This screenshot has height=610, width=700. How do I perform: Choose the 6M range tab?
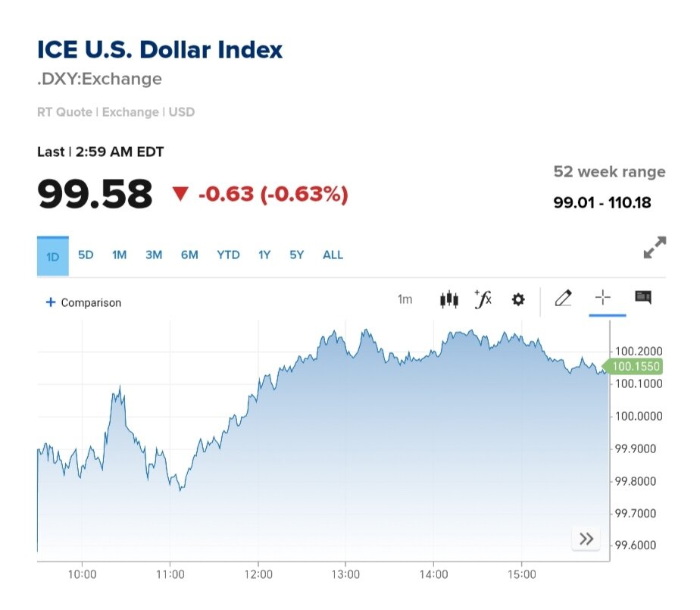[189, 255]
